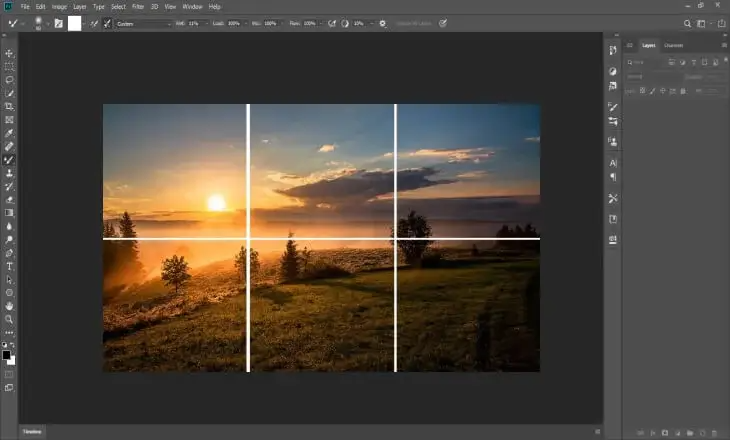Select the Zoom tool in toolbox

9,319
